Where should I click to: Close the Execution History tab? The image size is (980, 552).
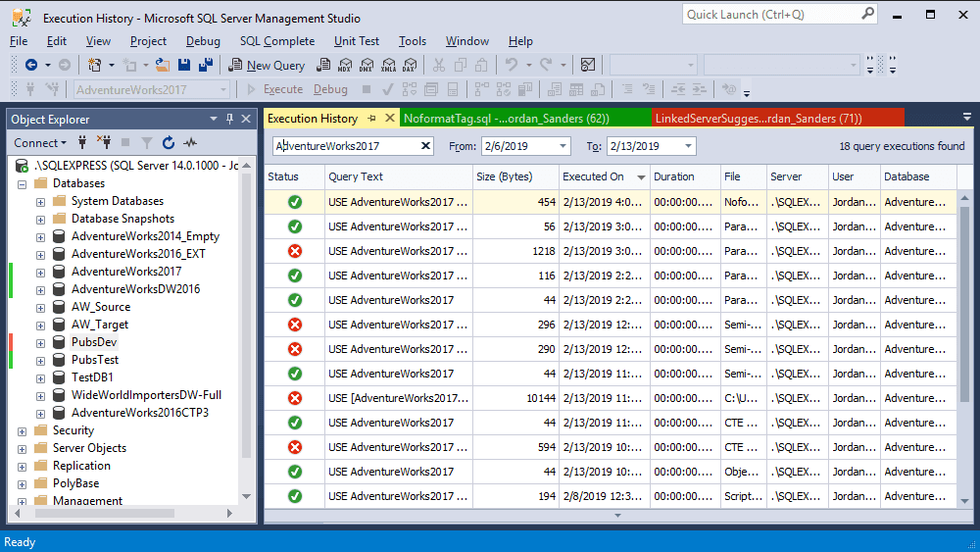coord(389,119)
